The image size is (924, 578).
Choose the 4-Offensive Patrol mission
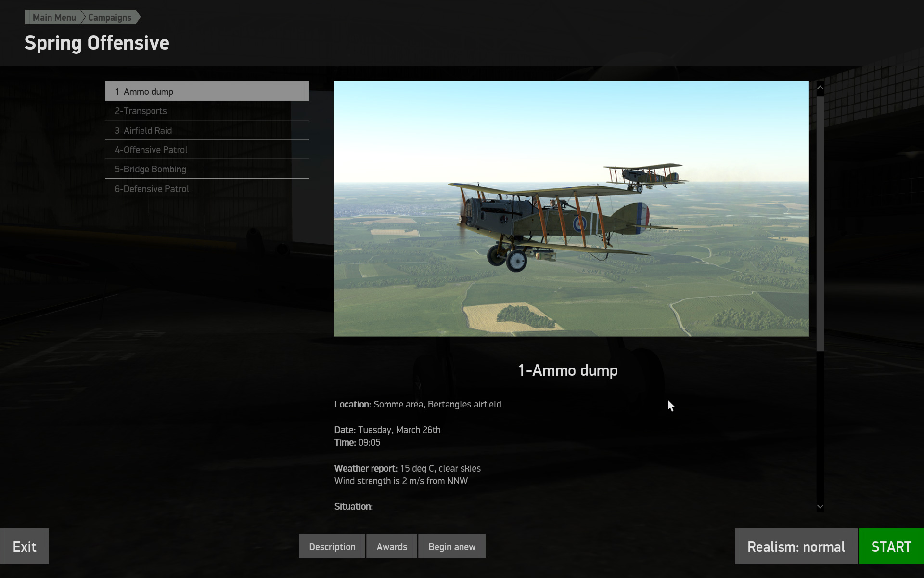(x=206, y=150)
